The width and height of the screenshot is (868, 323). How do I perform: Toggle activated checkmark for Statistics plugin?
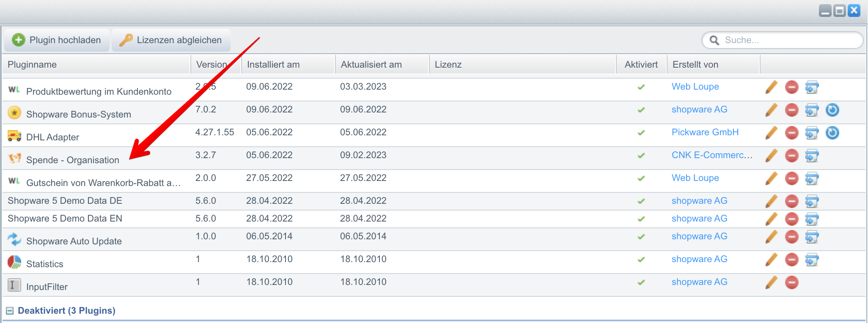pos(641,260)
